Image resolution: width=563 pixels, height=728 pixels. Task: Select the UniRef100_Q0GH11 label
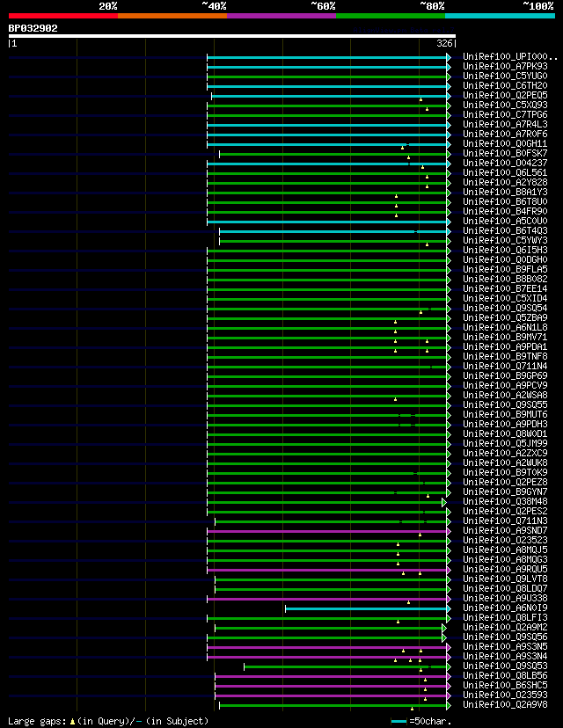pos(506,144)
